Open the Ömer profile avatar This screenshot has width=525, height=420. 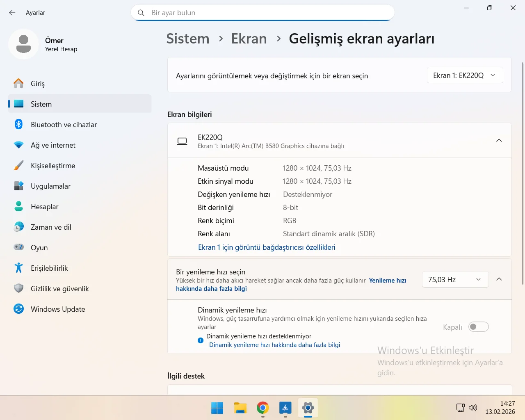[23, 44]
